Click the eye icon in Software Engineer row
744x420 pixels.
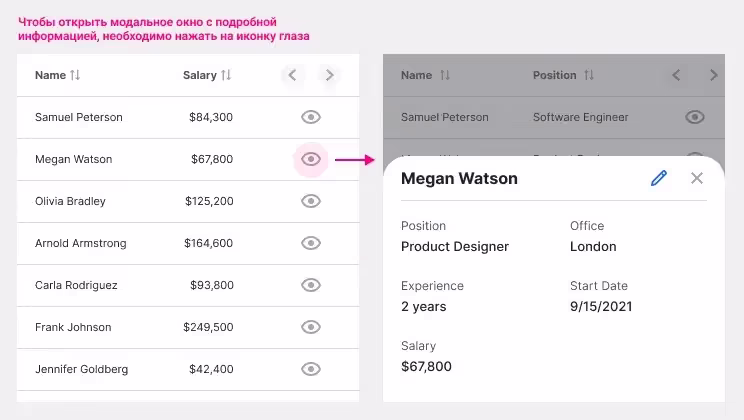(695, 117)
